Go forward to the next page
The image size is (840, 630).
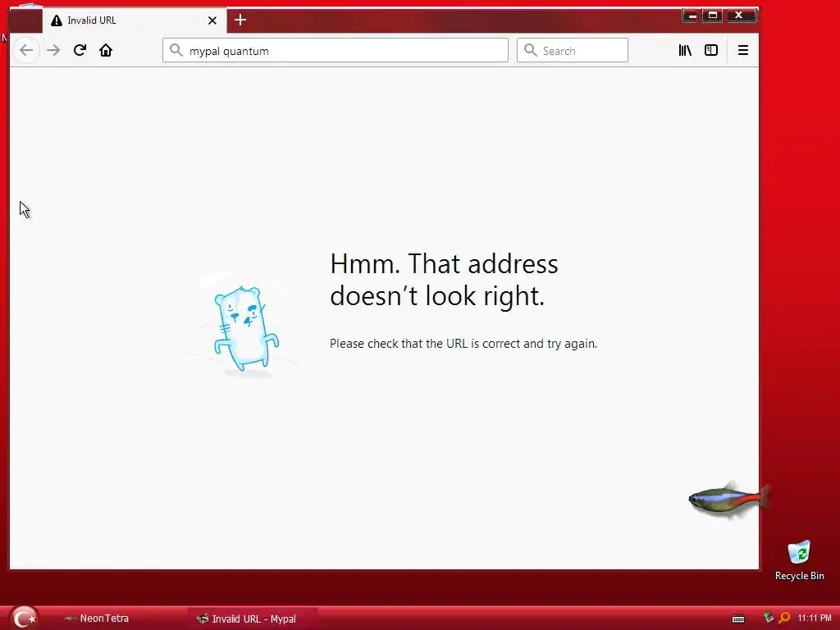pos(53,50)
